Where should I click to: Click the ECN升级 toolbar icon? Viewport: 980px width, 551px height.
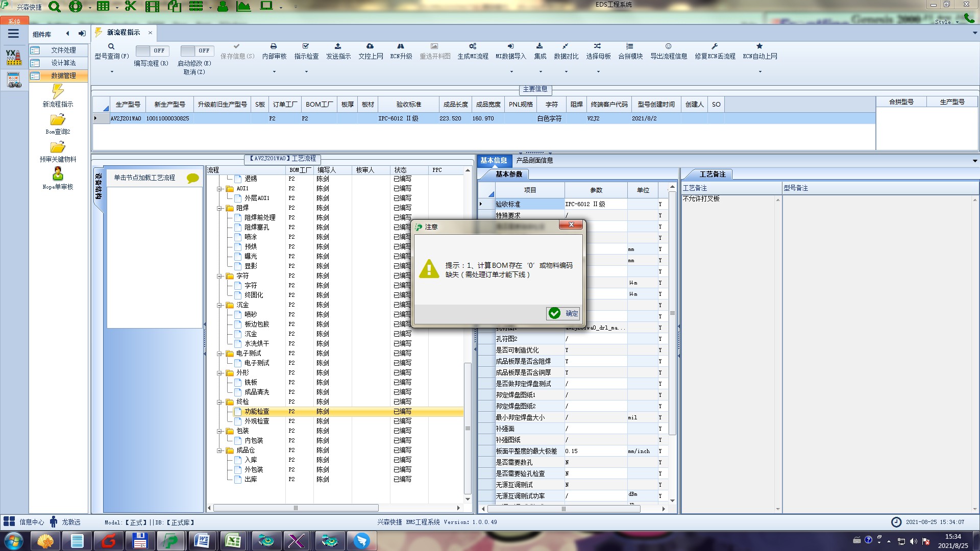click(401, 46)
